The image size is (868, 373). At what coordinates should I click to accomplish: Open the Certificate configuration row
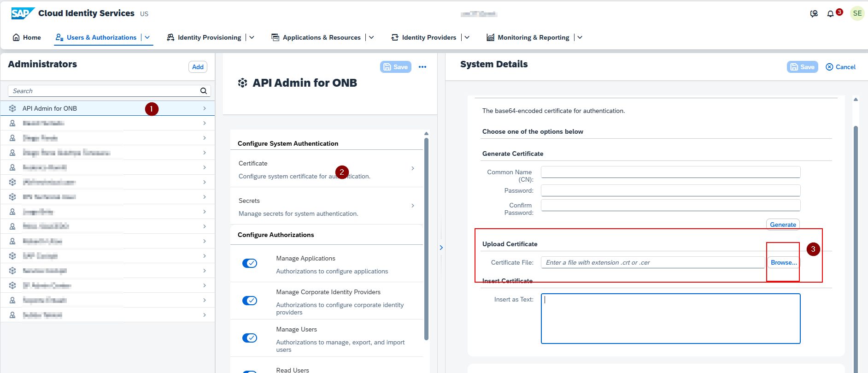[x=327, y=169]
